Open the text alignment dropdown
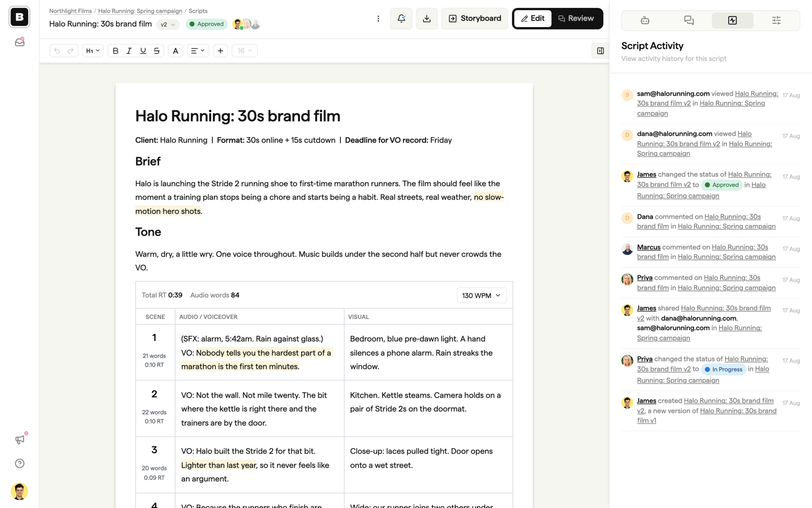The image size is (812, 508). [198, 51]
